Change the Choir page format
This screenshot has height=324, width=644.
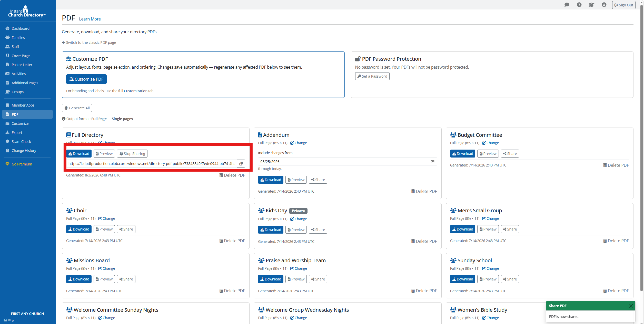(x=107, y=218)
